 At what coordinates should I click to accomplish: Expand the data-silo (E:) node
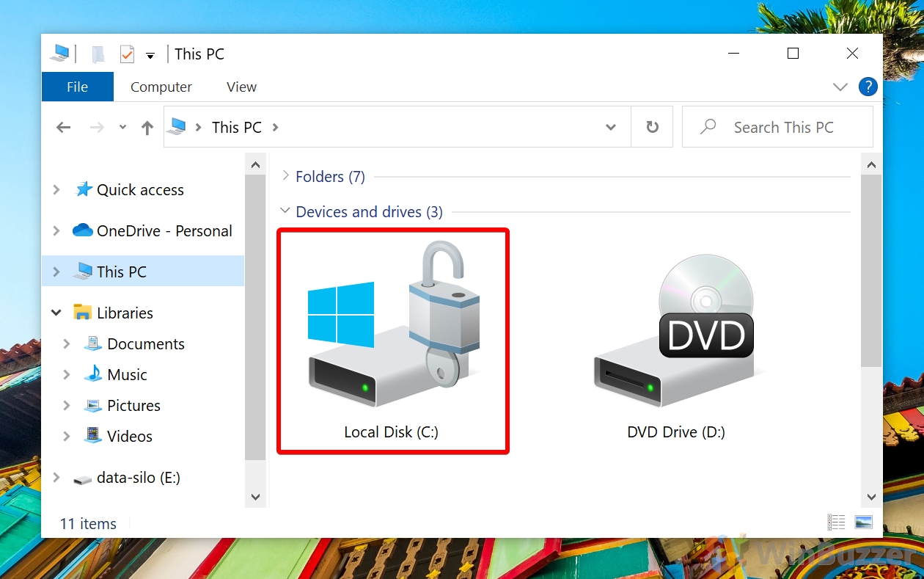coord(56,478)
